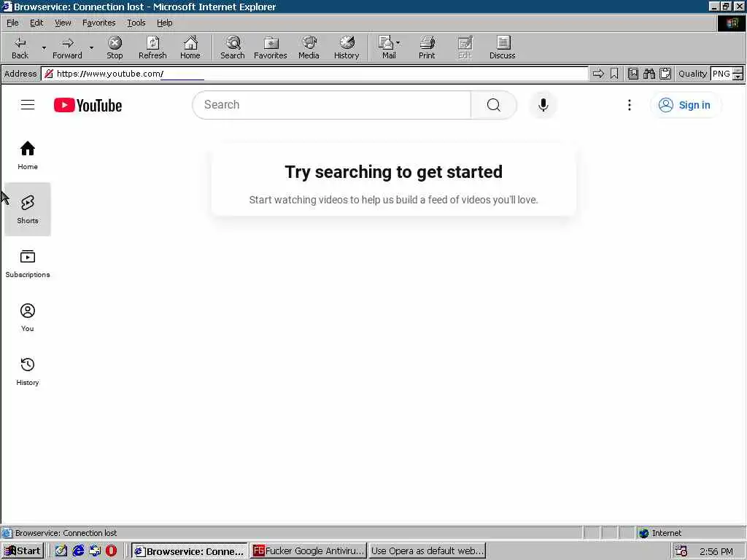The height and width of the screenshot is (560, 747).
Task: Open the IE Search pane
Action: pyautogui.click(x=233, y=47)
